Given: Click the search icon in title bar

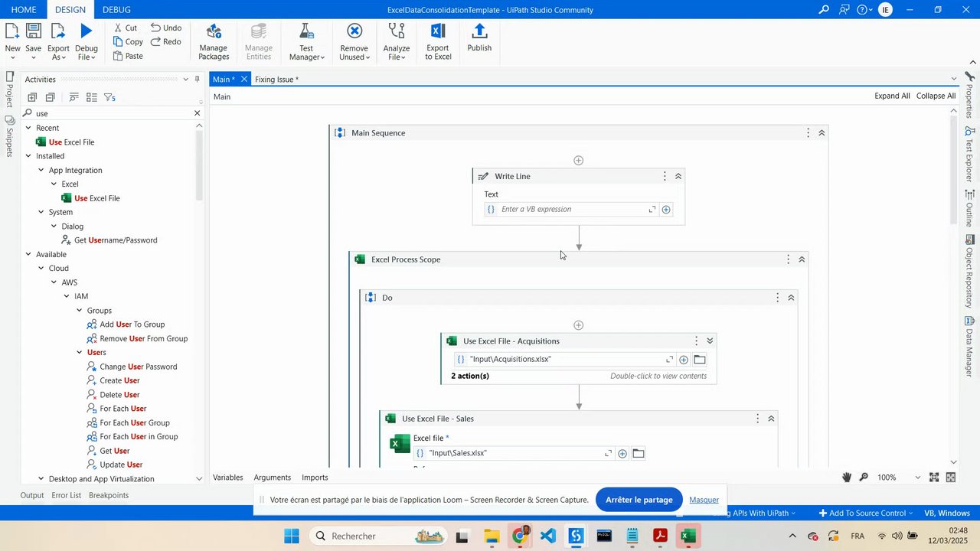Looking at the screenshot, I should pos(824,10).
